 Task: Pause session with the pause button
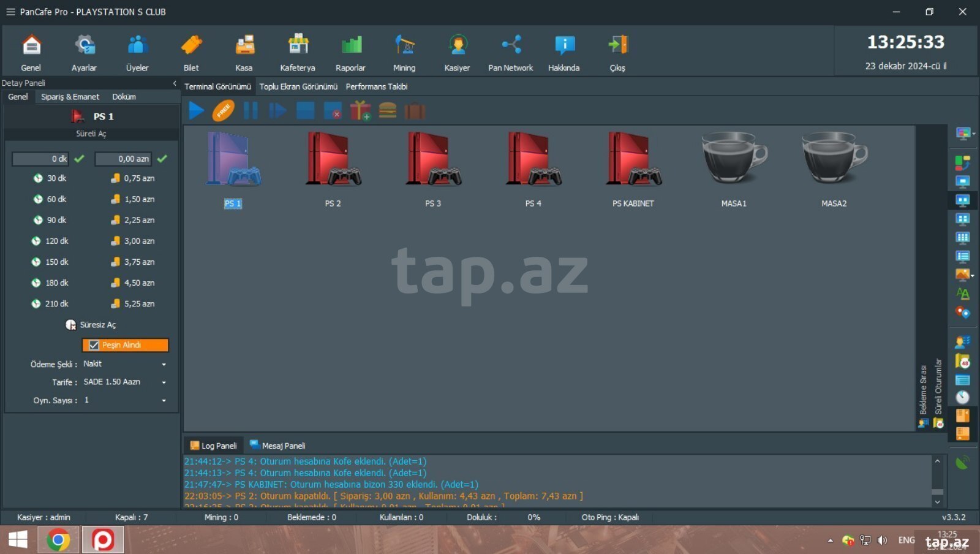pos(251,111)
